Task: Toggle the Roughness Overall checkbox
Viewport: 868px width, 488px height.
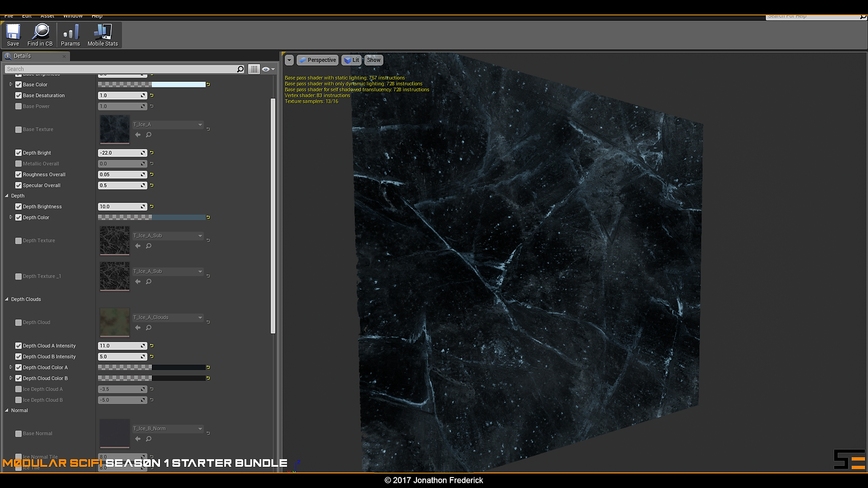Action: (18, 175)
